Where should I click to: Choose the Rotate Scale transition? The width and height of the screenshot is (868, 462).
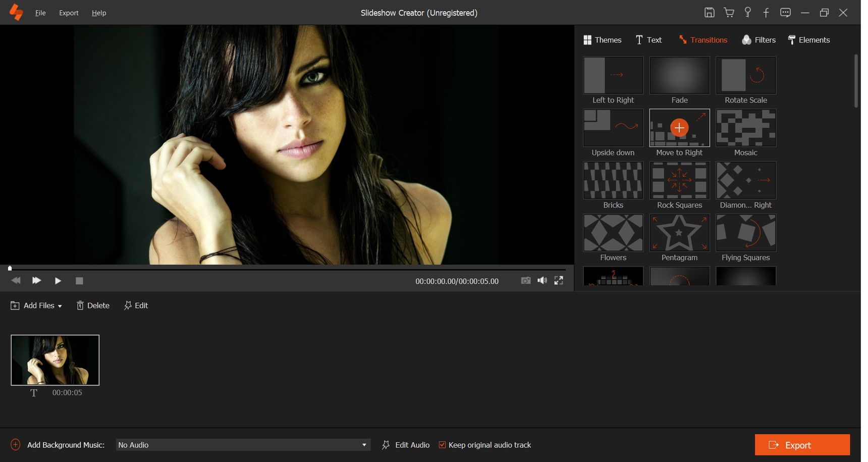746,75
